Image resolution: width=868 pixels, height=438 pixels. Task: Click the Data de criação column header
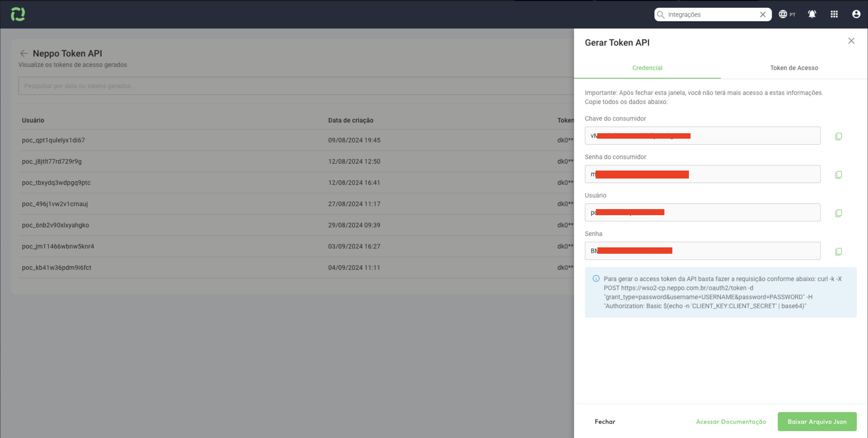pos(351,120)
